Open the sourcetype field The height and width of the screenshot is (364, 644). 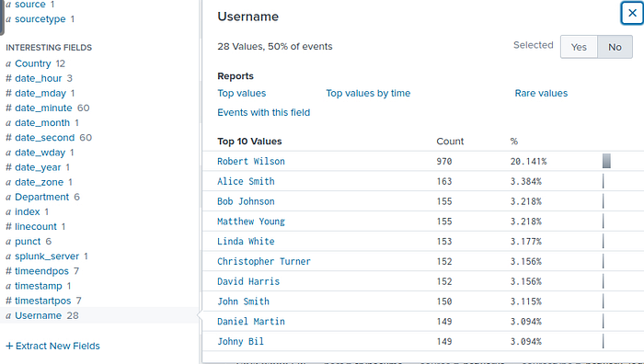click(40, 19)
